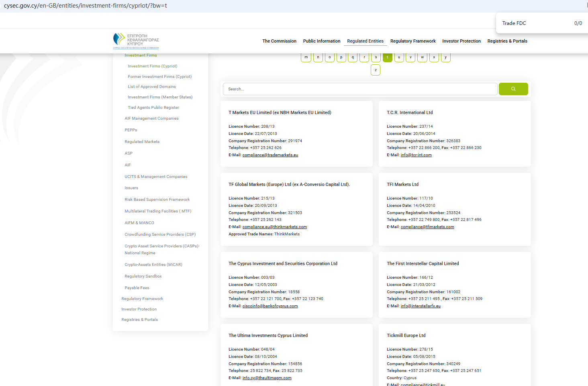The image size is (588, 386).
Task: Open The Commission menu
Action: [x=279, y=41]
